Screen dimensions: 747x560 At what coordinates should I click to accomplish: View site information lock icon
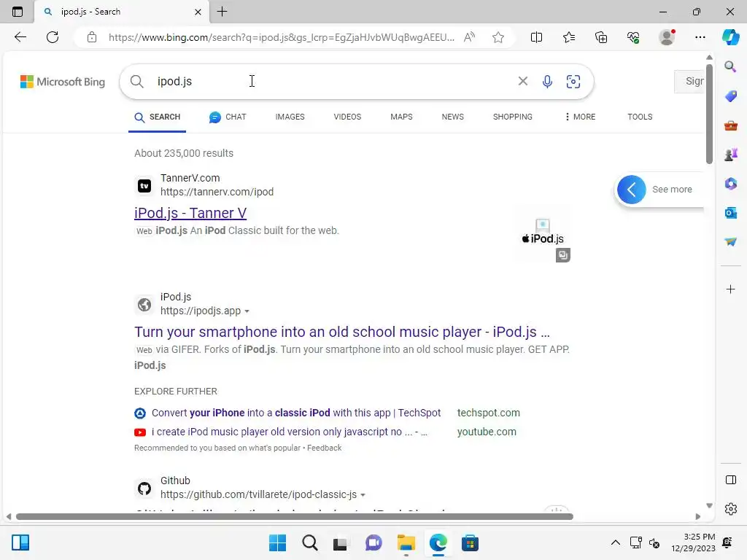pyautogui.click(x=92, y=37)
